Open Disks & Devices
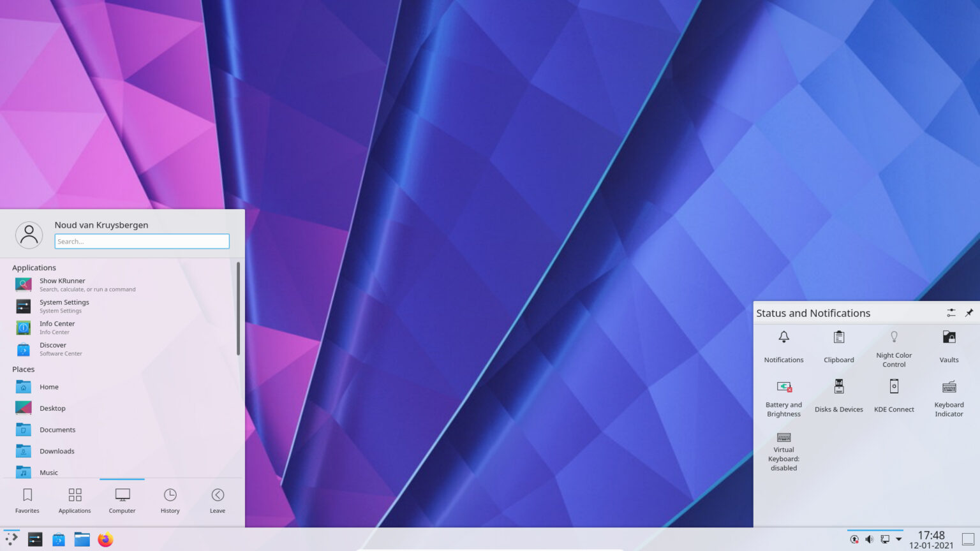The image size is (980, 551). point(838,394)
